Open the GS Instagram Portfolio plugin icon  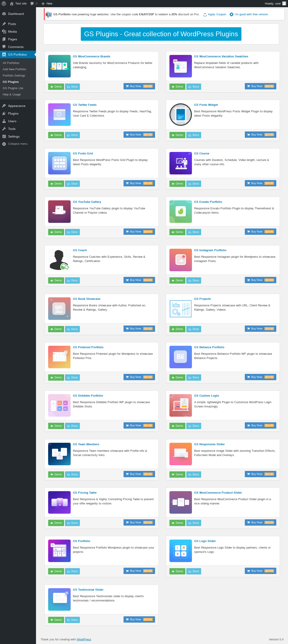click(180, 260)
